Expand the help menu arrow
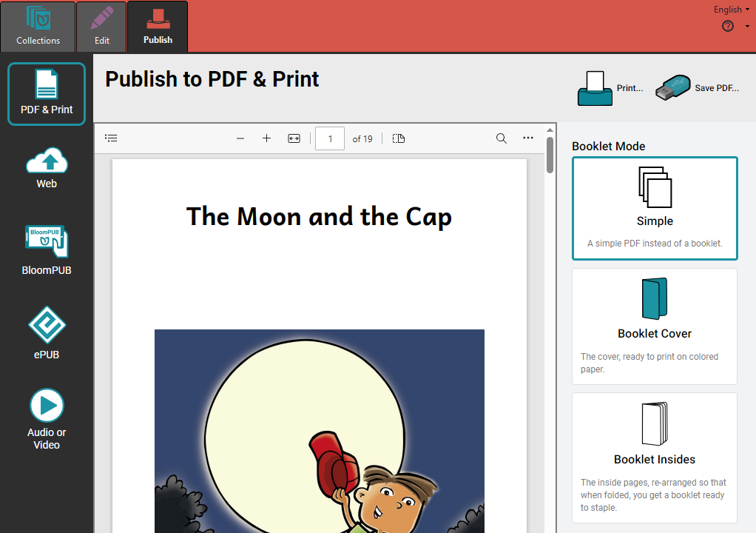The image size is (756, 533). coord(747,27)
